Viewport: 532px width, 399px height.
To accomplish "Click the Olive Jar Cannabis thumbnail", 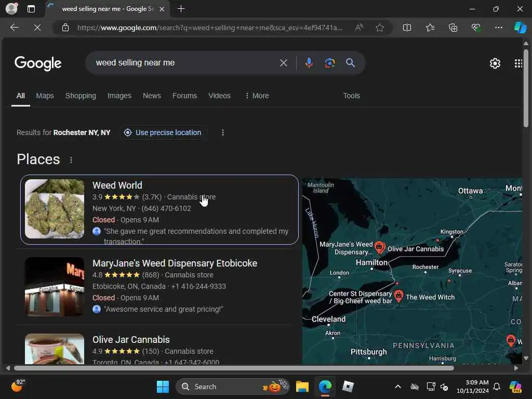I will (x=55, y=349).
